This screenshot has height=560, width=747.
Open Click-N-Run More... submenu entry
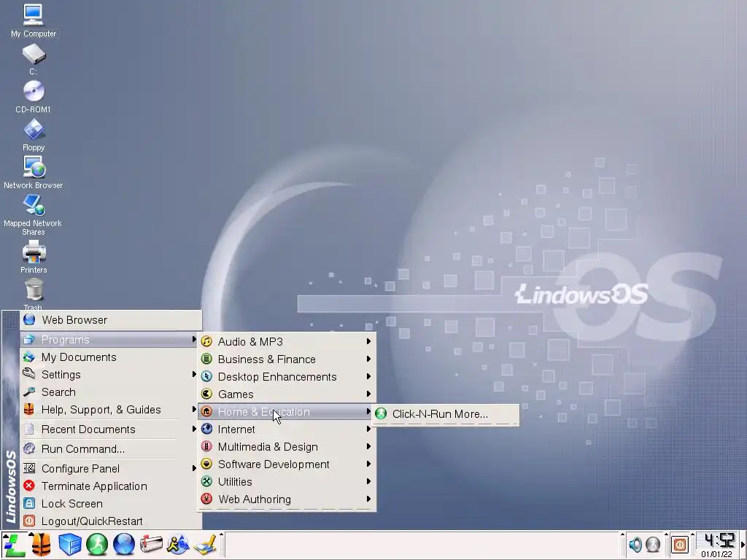445,414
